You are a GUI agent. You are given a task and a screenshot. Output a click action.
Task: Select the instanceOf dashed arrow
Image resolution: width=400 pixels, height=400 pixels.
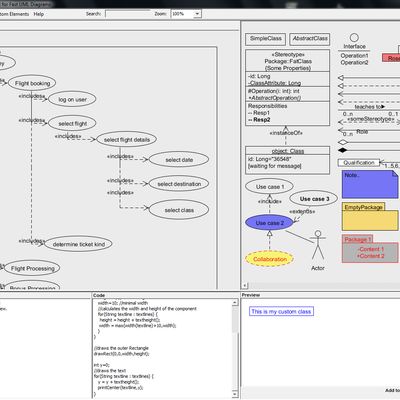(286, 135)
